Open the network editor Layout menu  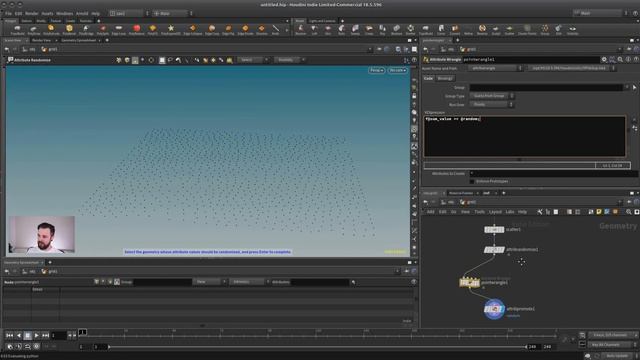pos(495,212)
